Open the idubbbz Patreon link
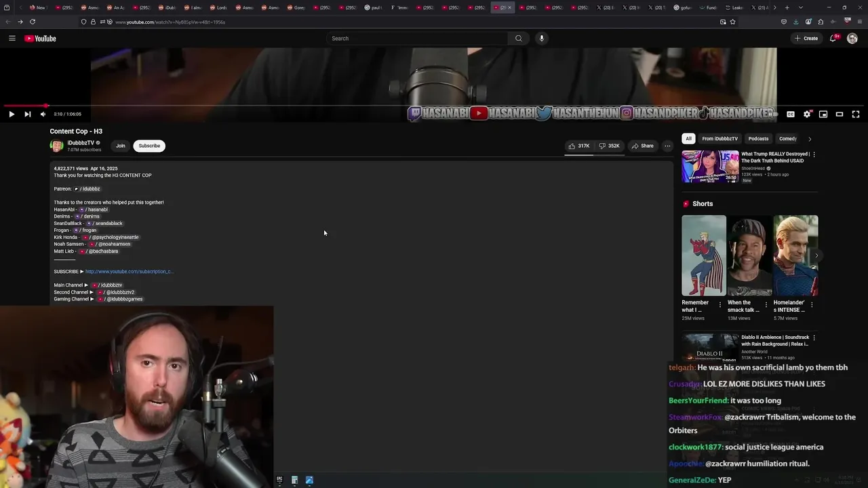This screenshot has height=488, width=868. tap(87, 189)
